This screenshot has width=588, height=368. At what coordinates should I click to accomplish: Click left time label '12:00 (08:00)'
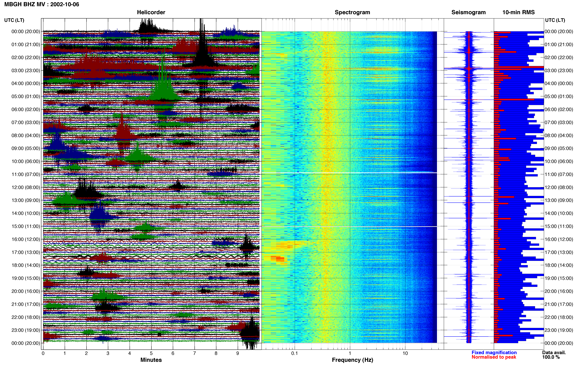point(26,187)
